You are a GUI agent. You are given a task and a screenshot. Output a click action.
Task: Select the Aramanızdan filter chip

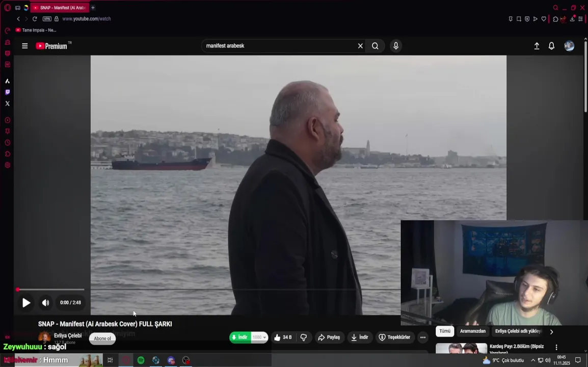tap(473, 331)
